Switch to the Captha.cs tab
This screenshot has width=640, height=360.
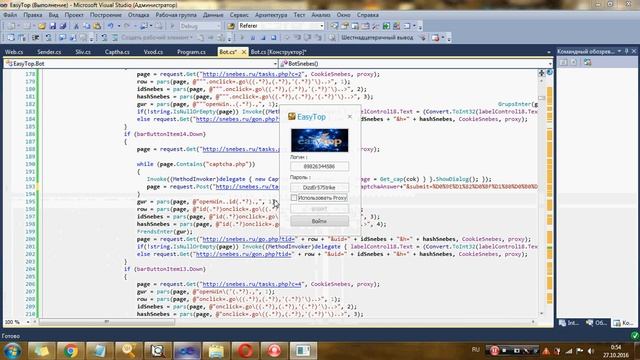[117, 52]
